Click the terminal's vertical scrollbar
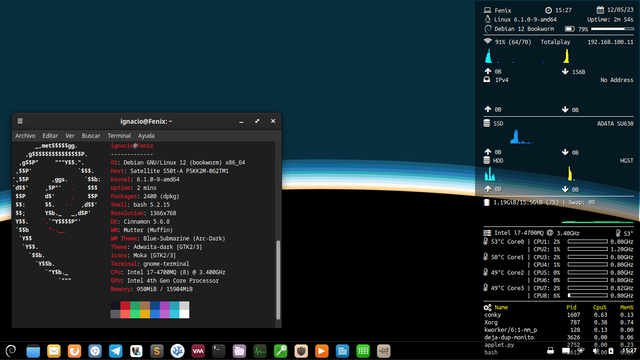The width and height of the screenshot is (640, 360). (x=278, y=280)
